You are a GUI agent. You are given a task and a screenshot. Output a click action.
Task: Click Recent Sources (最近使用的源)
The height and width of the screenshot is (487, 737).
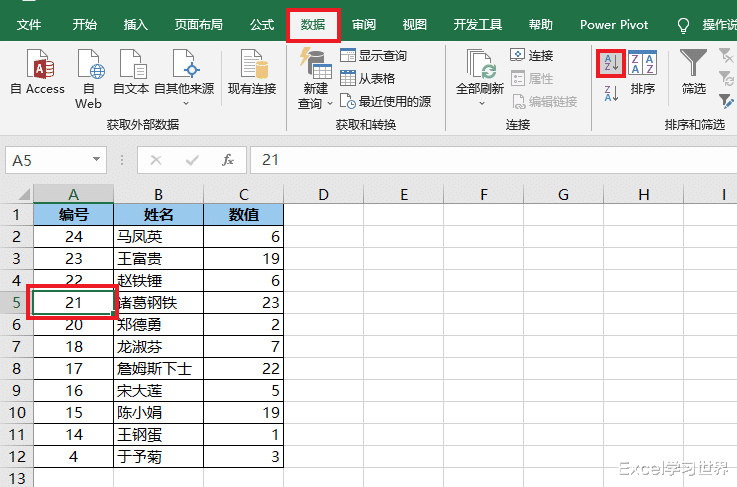tap(385, 101)
